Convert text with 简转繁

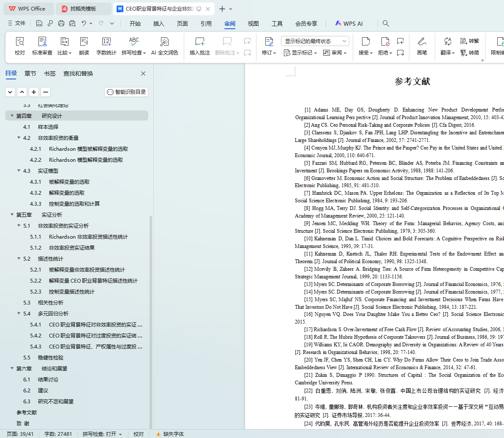point(470,41)
